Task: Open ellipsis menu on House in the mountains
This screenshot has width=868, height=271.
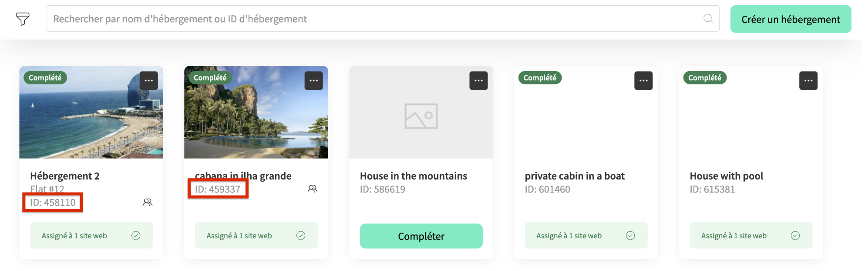Action: tap(478, 80)
